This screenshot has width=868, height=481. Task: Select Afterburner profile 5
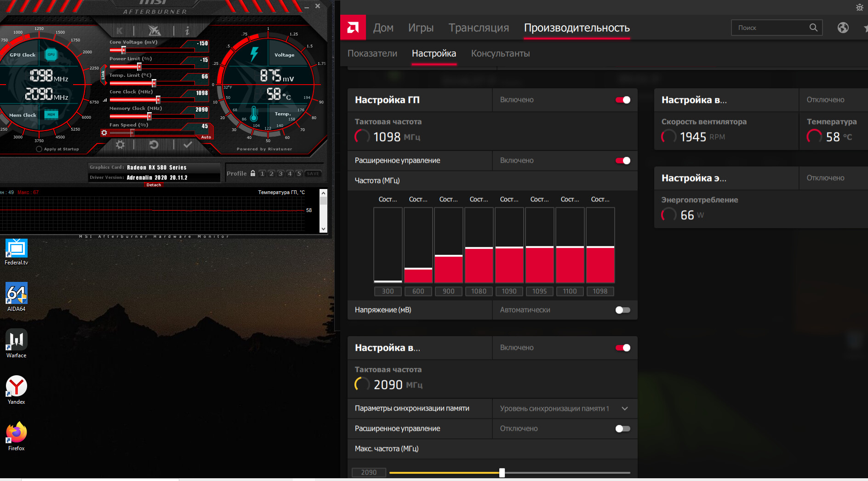pos(299,173)
